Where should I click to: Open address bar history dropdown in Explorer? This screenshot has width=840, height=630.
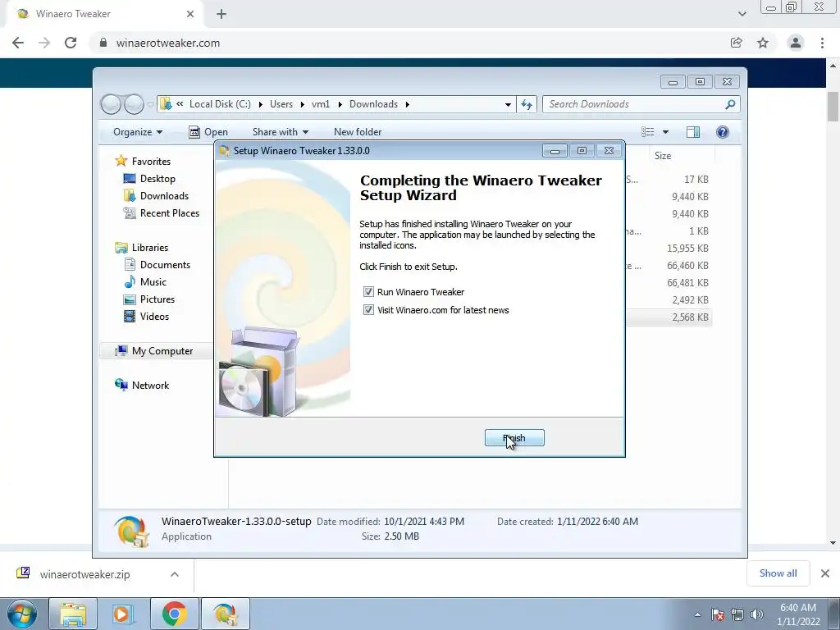point(508,104)
